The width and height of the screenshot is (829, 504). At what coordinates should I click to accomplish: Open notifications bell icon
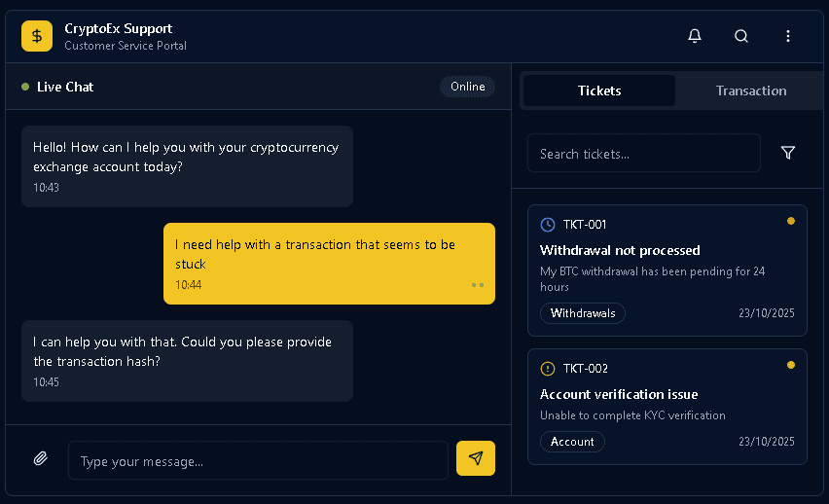coord(695,36)
